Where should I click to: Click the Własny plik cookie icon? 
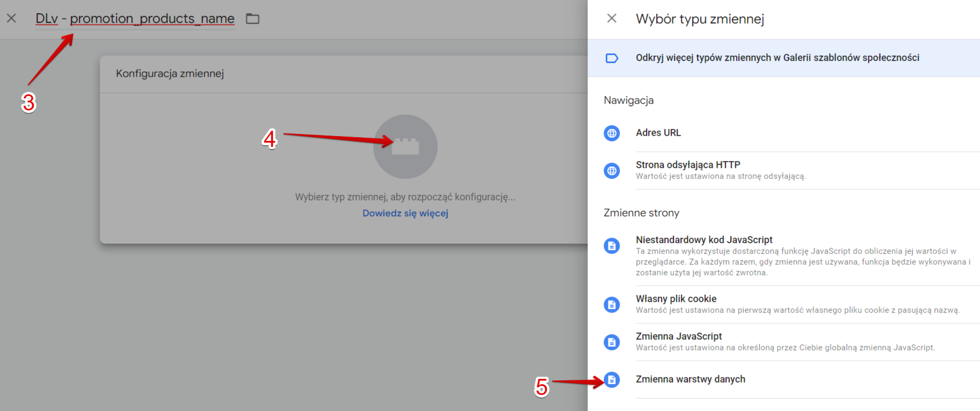pos(612,304)
